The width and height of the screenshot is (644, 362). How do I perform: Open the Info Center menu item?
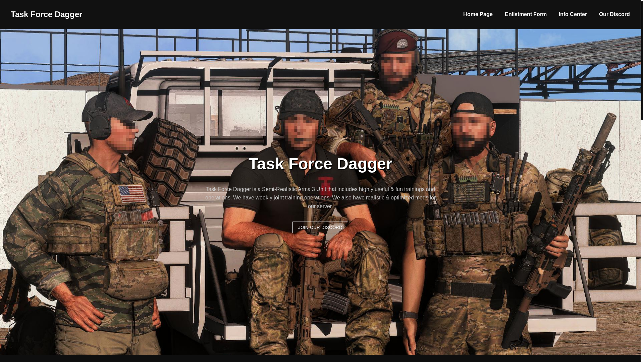(573, 14)
